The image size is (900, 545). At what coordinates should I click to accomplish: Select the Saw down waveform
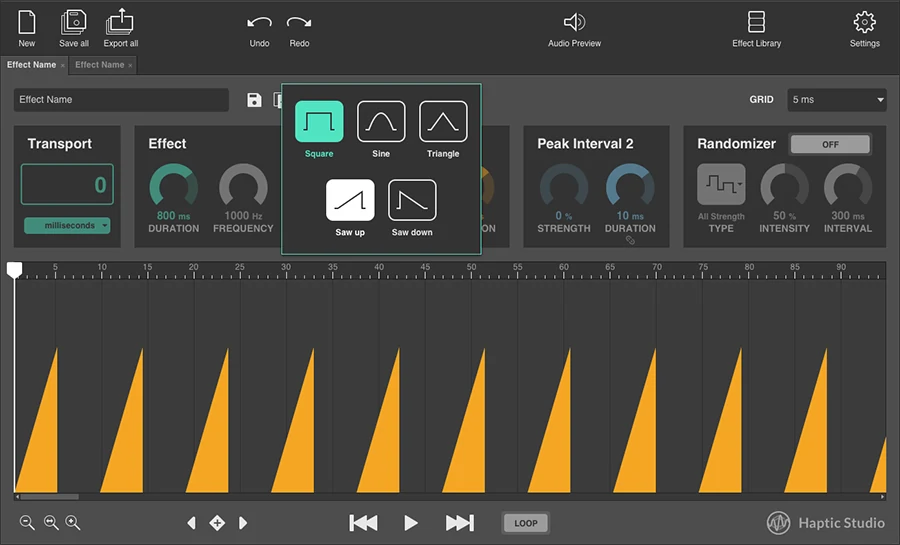(x=412, y=200)
